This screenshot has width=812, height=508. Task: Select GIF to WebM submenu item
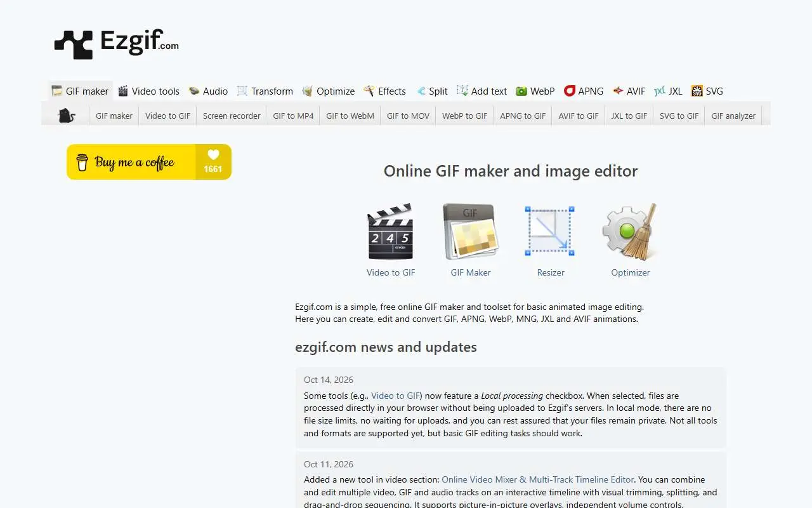350,116
